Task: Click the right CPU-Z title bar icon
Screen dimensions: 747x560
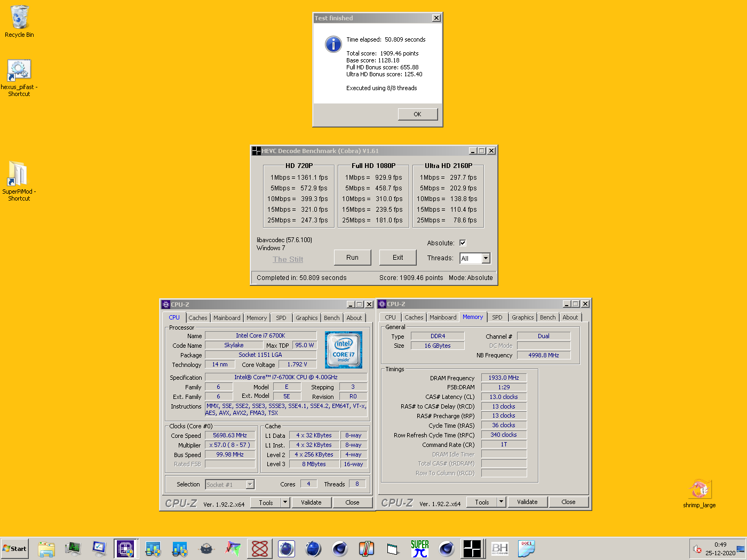Action: coord(382,304)
